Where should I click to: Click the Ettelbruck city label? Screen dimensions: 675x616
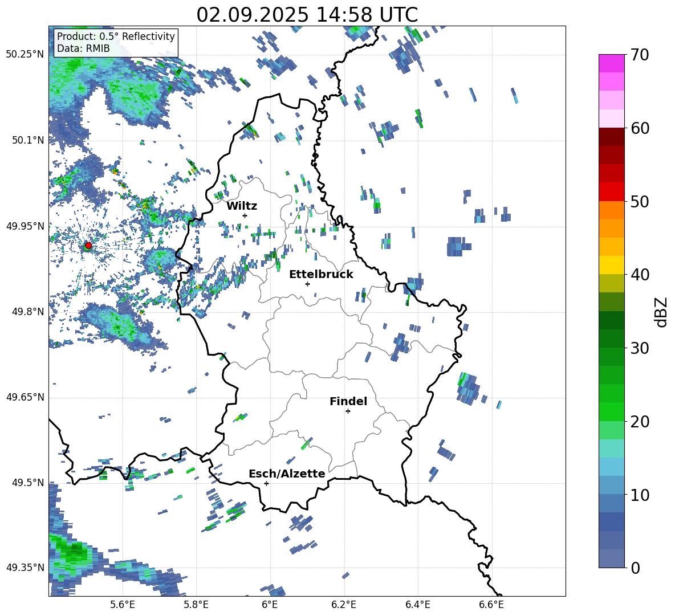pos(321,275)
